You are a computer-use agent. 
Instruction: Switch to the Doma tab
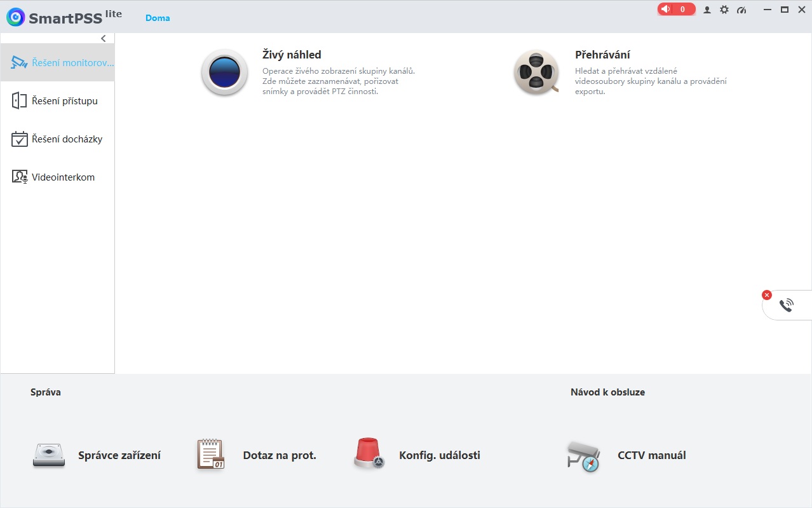158,18
